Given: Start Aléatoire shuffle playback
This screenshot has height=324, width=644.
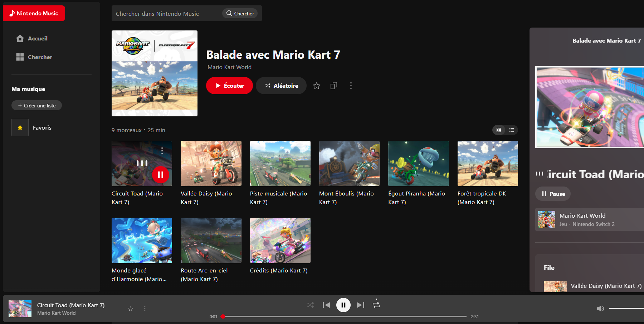Looking at the screenshot, I should pyautogui.click(x=281, y=86).
